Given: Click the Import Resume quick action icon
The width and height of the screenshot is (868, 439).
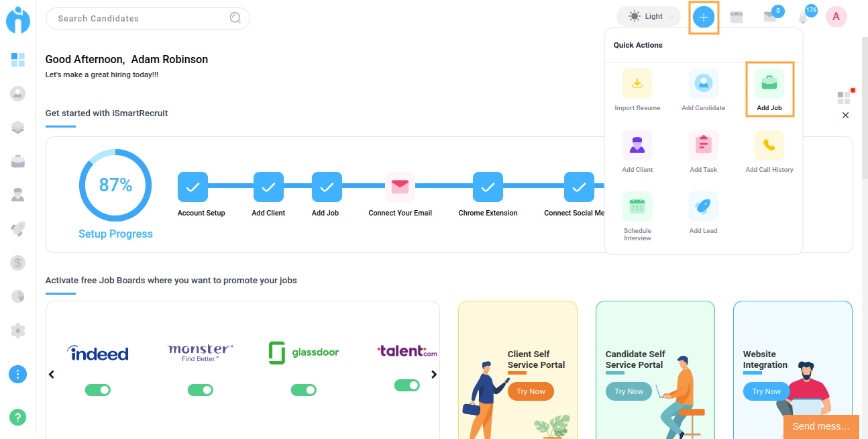Looking at the screenshot, I should (x=637, y=84).
